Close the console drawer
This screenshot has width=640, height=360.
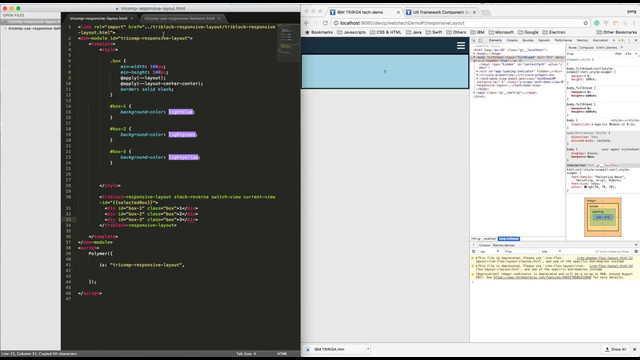[x=636, y=245]
